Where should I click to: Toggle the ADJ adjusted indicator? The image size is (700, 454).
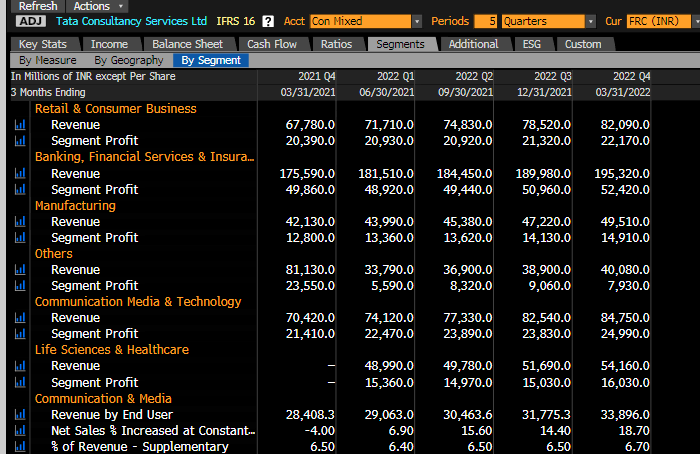click(x=31, y=21)
